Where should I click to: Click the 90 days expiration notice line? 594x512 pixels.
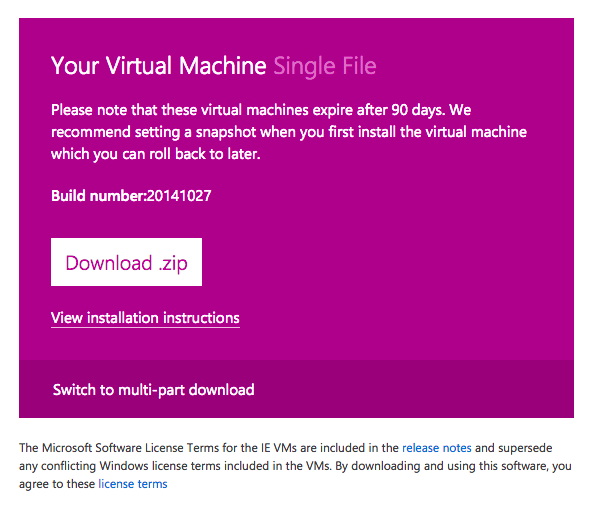tap(261, 110)
